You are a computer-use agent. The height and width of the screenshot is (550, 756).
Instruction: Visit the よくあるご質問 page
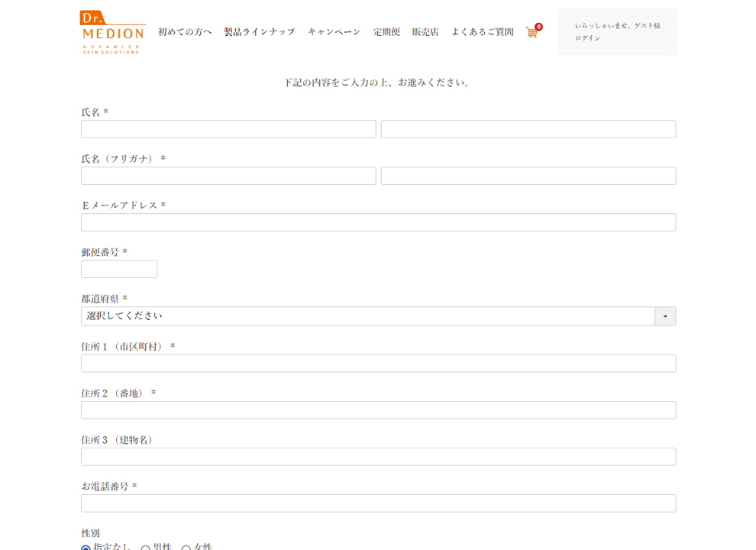pos(482,32)
